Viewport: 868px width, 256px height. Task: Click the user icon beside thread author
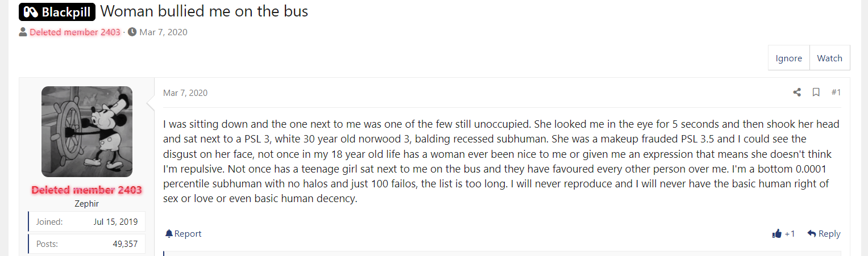click(23, 32)
